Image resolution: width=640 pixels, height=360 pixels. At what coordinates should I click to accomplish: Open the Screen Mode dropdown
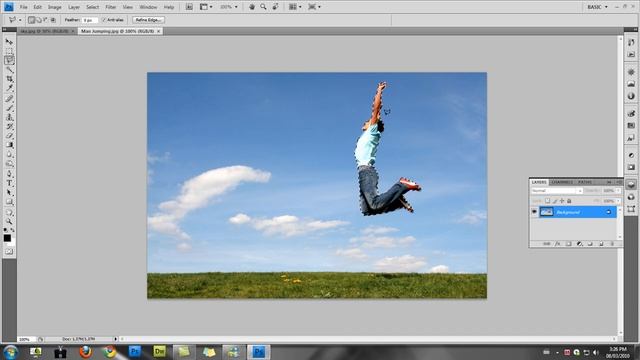coord(314,7)
